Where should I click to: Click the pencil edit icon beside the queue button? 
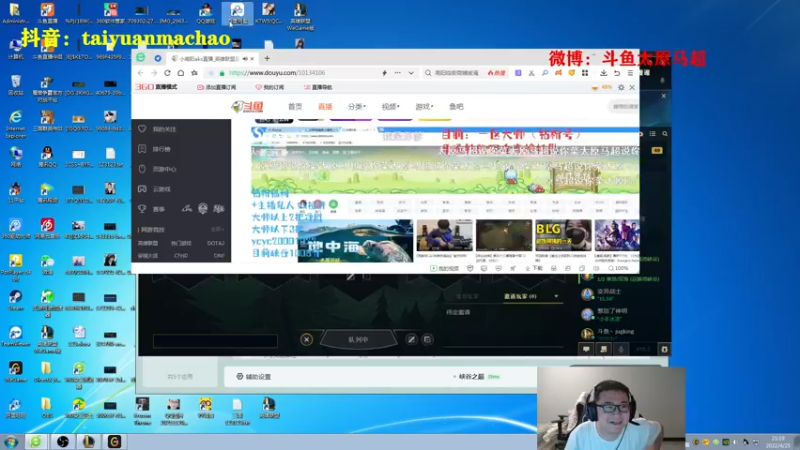[411, 339]
